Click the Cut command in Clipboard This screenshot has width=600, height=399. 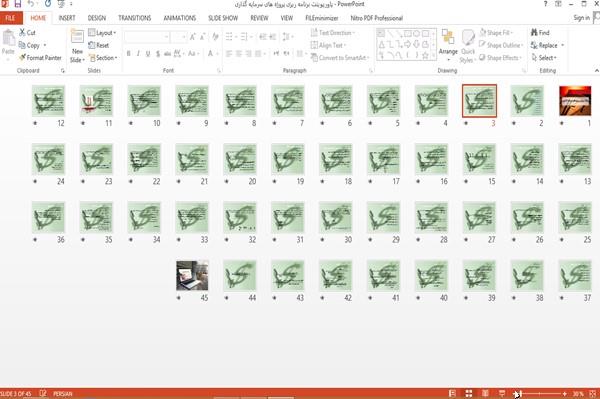[27, 33]
